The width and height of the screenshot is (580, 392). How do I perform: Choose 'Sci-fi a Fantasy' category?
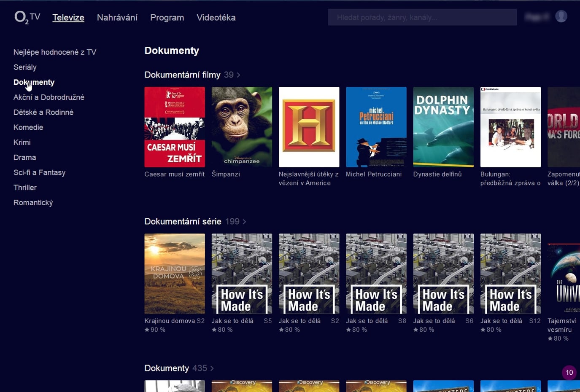39,172
